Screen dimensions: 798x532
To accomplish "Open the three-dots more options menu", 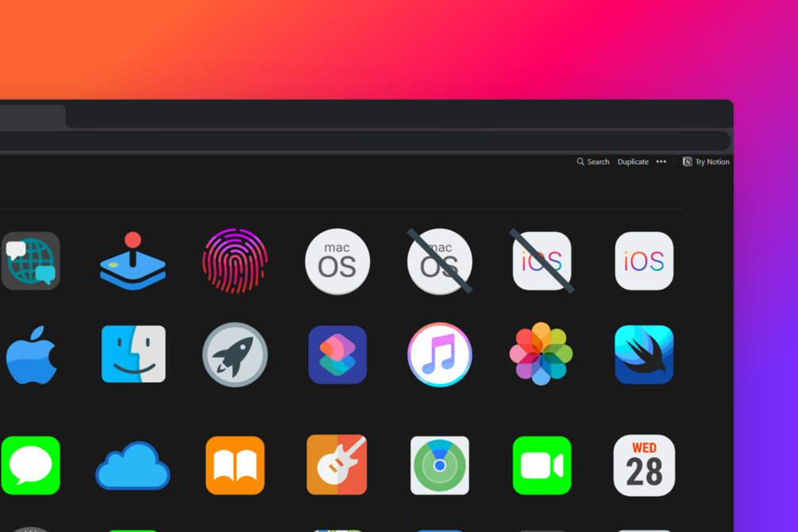I will 661,162.
